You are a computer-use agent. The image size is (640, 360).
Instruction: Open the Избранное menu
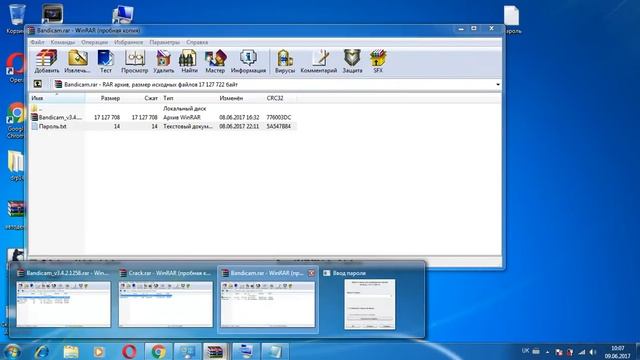(x=129, y=42)
